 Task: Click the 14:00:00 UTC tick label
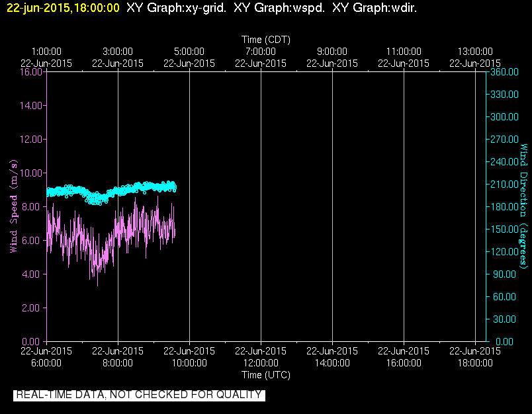(332, 363)
